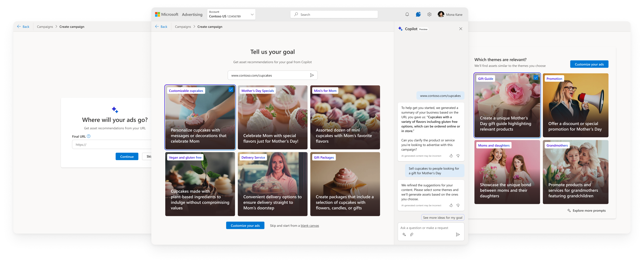Image resolution: width=644 pixels, height=264 pixels.
Task: Click 'Get asset recommendations from your URL' text
Action: pyautogui.click(x=115, y=128)
